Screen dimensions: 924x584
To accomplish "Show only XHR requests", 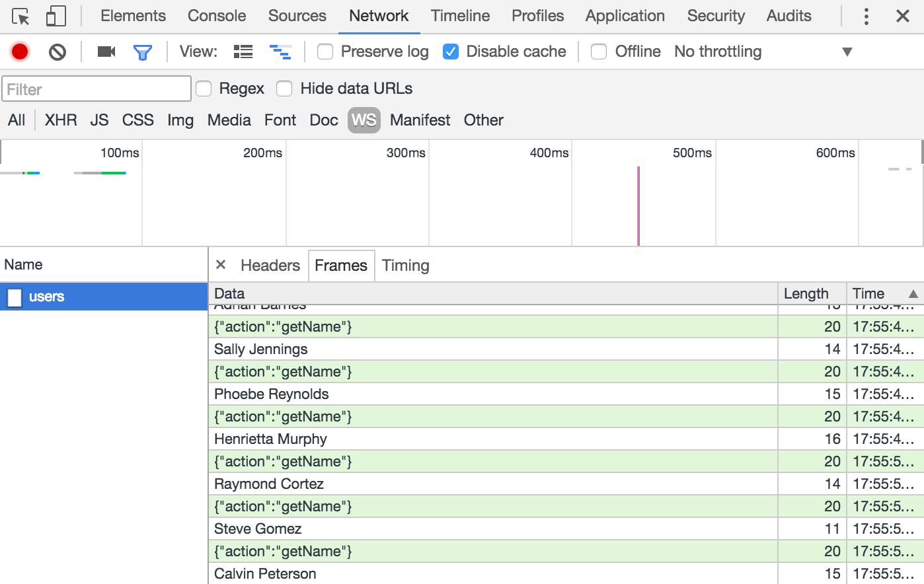I will (x=60, y=120).
